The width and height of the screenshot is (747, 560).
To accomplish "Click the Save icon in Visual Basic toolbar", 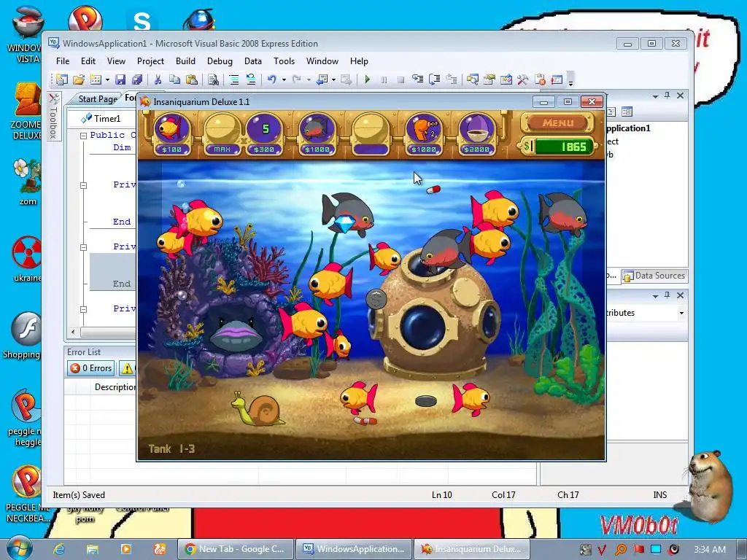I will [120, 79].
